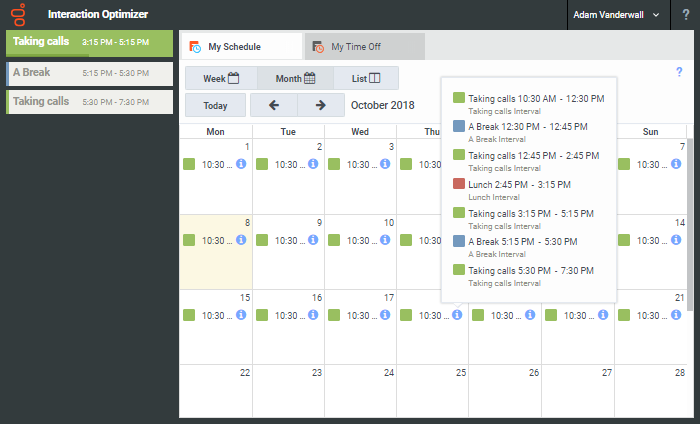
Task: Switch to List view
Action: (365, 78)
